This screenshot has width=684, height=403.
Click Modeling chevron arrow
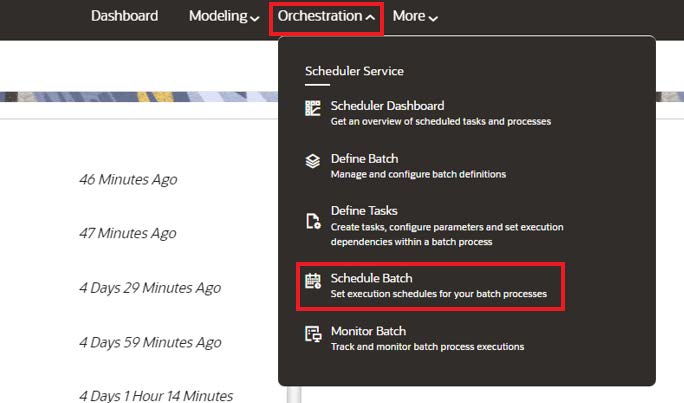(255, 18)
